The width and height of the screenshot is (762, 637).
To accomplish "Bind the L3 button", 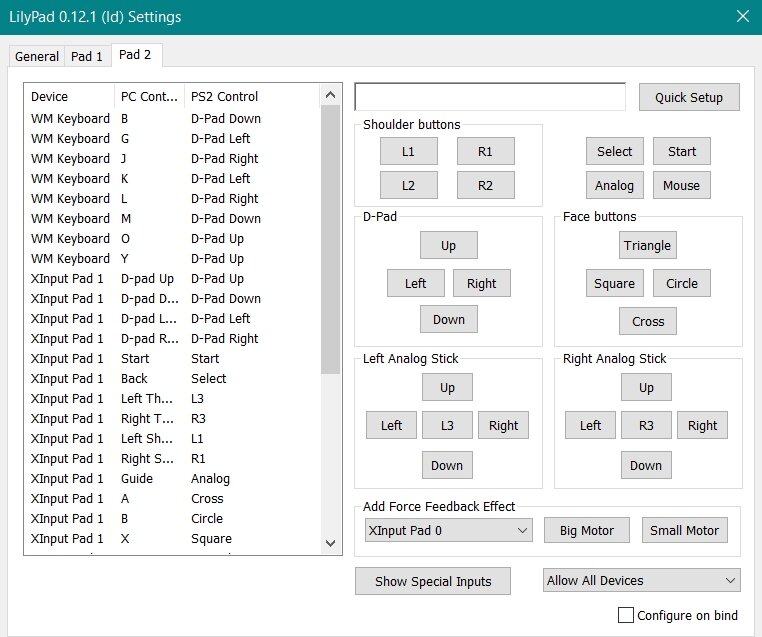I will (x=447, y=425).
